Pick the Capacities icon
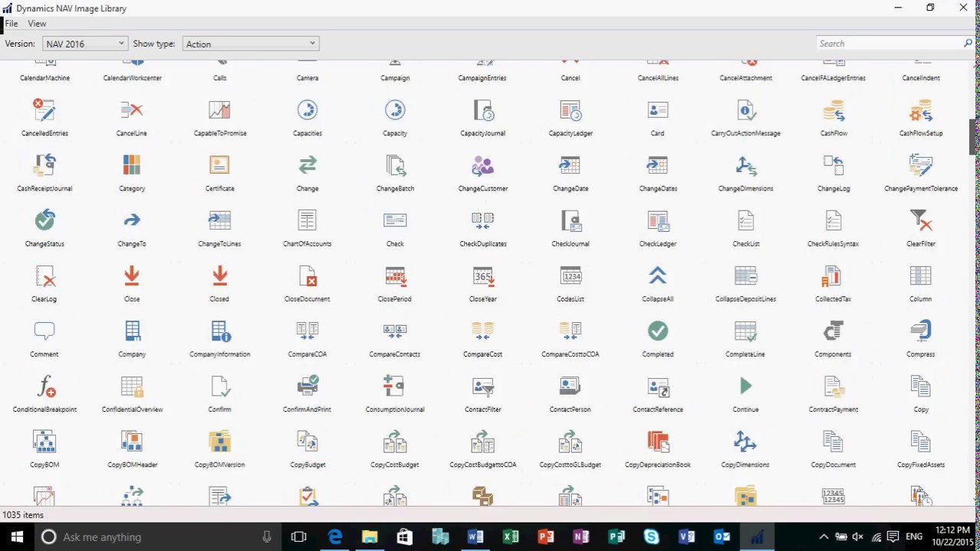 pos(307,110)
